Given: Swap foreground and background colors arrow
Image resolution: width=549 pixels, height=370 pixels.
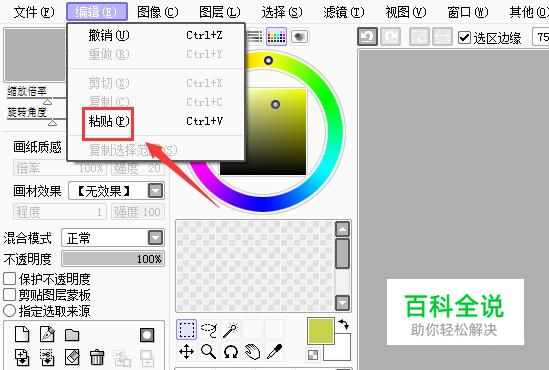Looking at the screenshot, I should [344, 324].
